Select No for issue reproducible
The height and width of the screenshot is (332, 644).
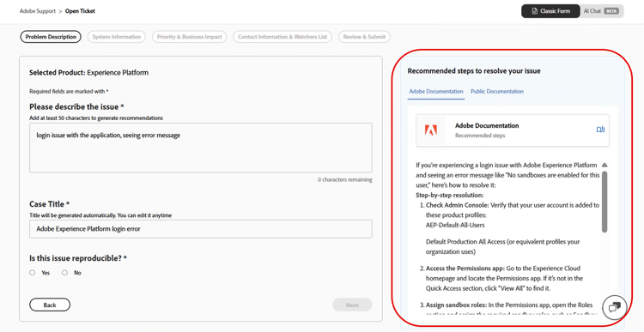pos(65,273)
